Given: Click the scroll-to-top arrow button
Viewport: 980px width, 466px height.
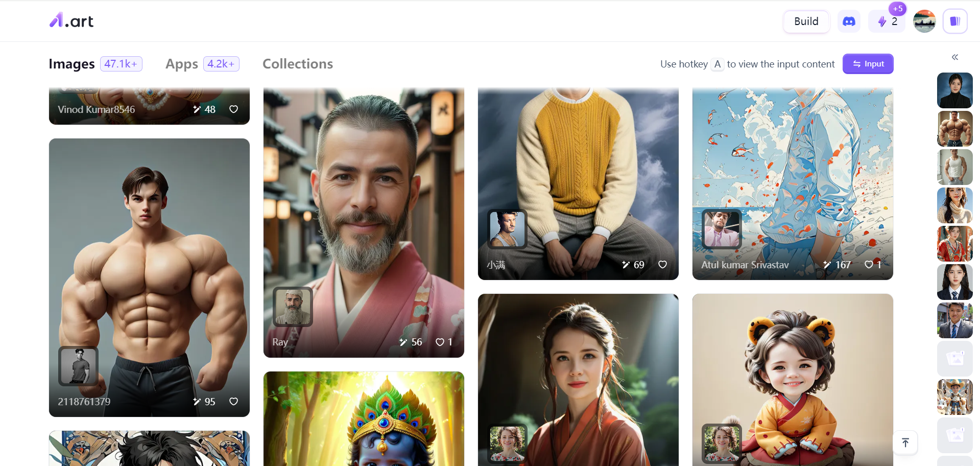Looking at the screenshot, I should pos(905,442).
